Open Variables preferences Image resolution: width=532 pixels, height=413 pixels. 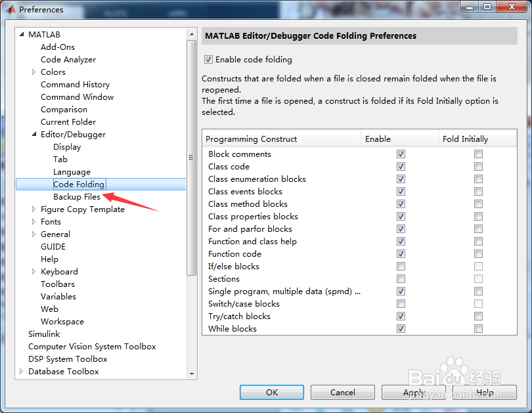[58, 296]
